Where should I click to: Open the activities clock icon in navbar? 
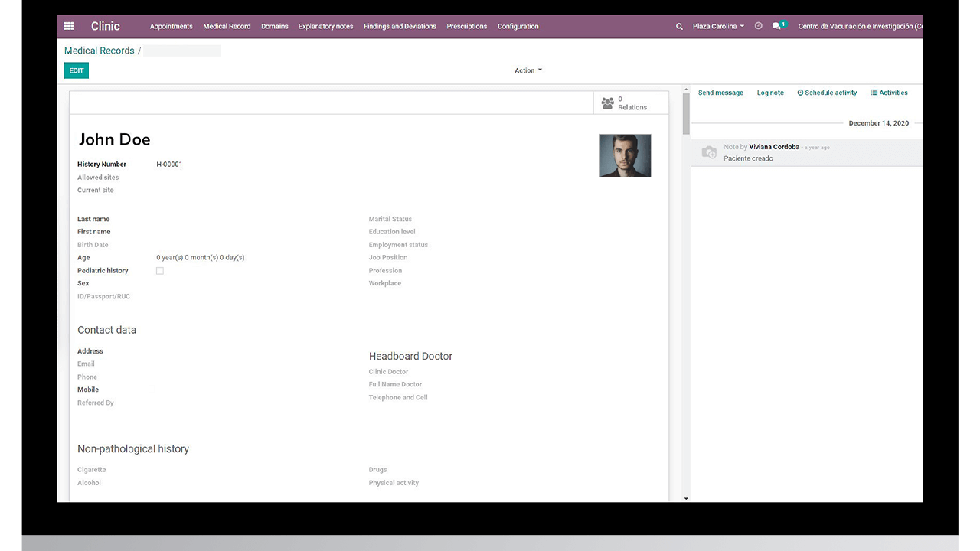coord(758,26)
